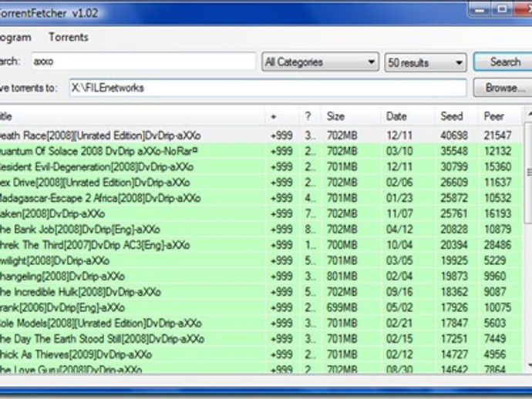Click peer count 28486
Viewport: 532px width, 399px height.
point(497,245)
